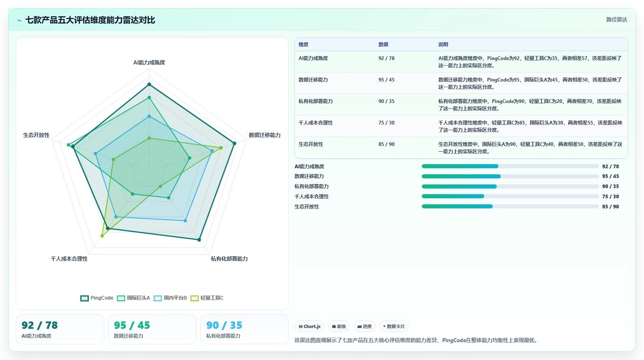Click 国际巨头A's point on 生态开放性 axis

[x=69, y=145]
